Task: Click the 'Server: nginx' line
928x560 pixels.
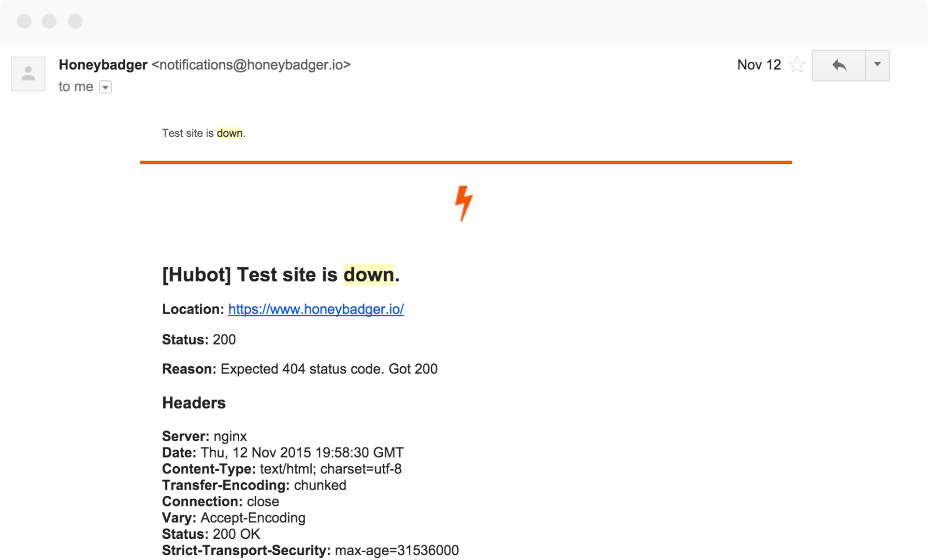Action: tap(204, 436)
